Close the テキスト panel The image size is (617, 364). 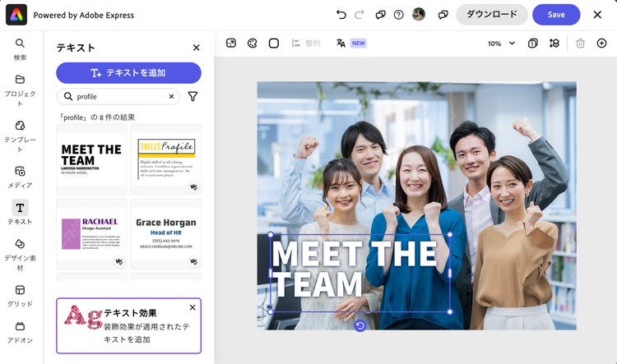coord(197,48)
